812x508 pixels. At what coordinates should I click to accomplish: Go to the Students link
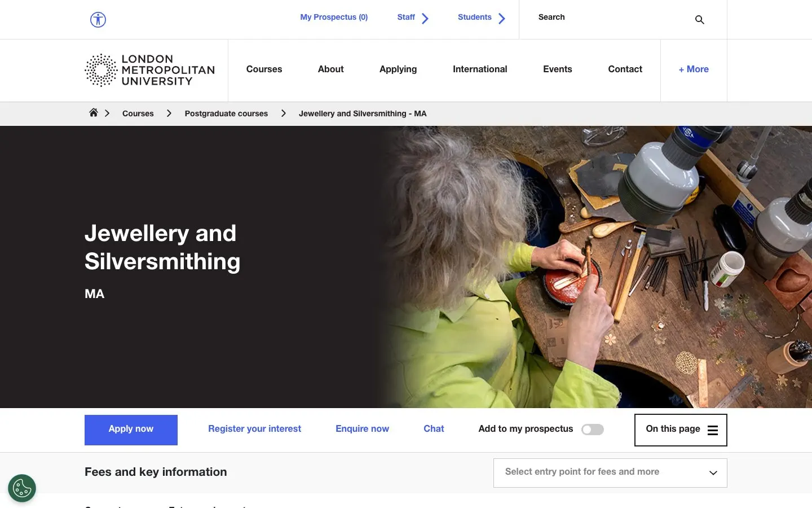(475, 17)
